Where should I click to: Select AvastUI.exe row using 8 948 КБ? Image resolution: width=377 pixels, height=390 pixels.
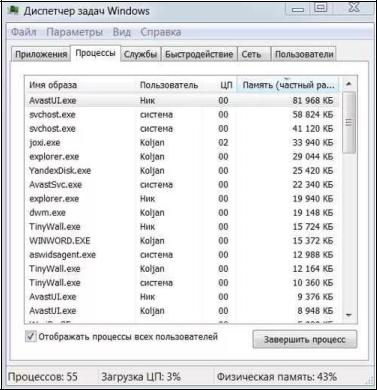(x=183, y=311)
